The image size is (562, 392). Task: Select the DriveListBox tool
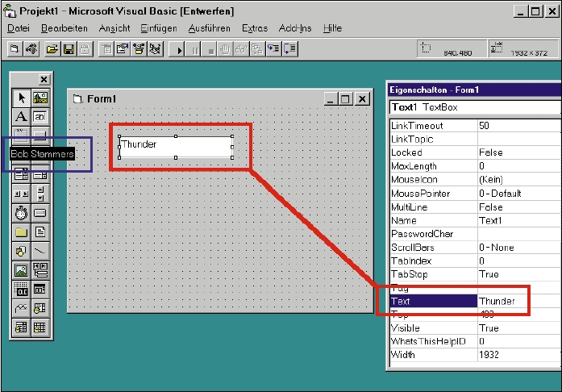tap(40, 213)
